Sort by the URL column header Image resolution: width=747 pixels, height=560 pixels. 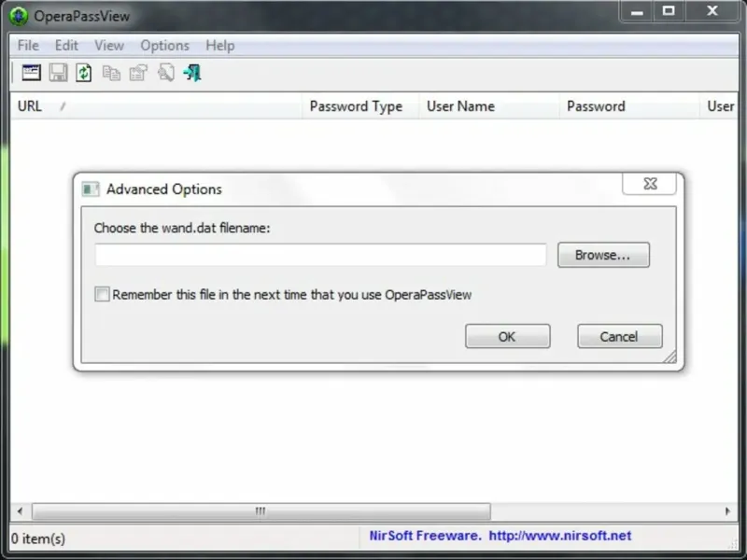155,106
